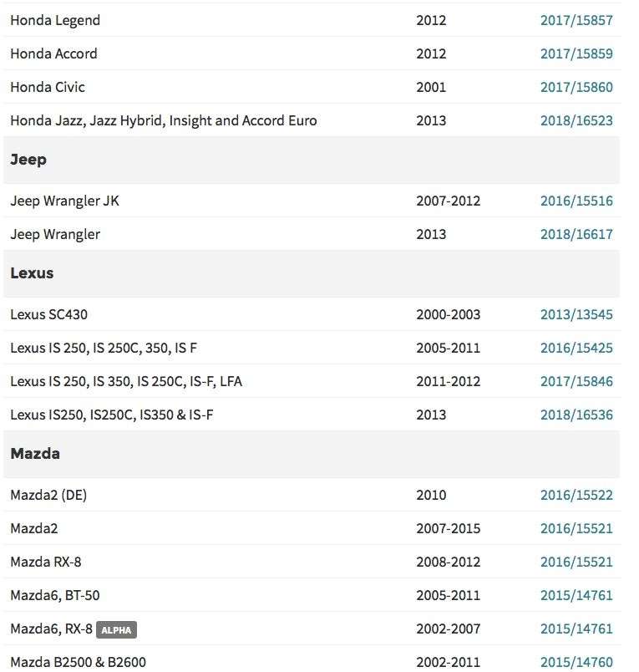Open recall link 2016/15516 for Jeep Wrangler JK
Screen dimensions: 639x672
576,201
